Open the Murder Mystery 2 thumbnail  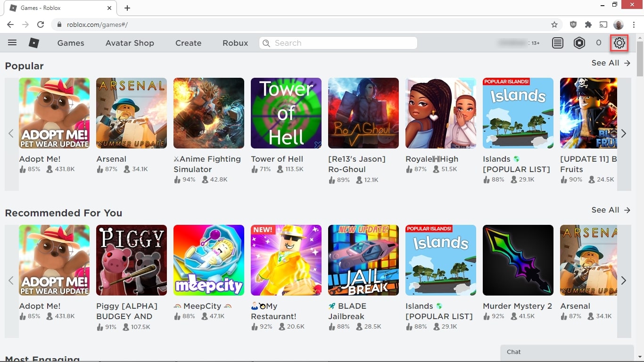click(x=518, y=260)
